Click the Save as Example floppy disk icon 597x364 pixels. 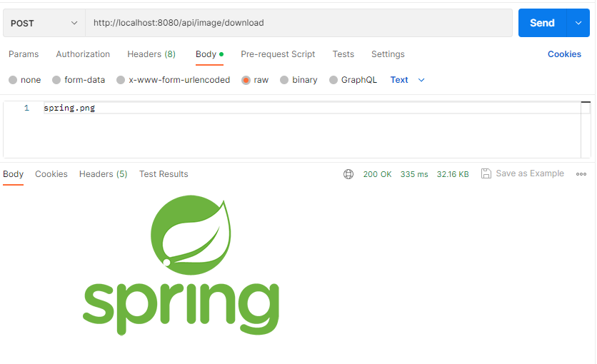click(486, 173)
